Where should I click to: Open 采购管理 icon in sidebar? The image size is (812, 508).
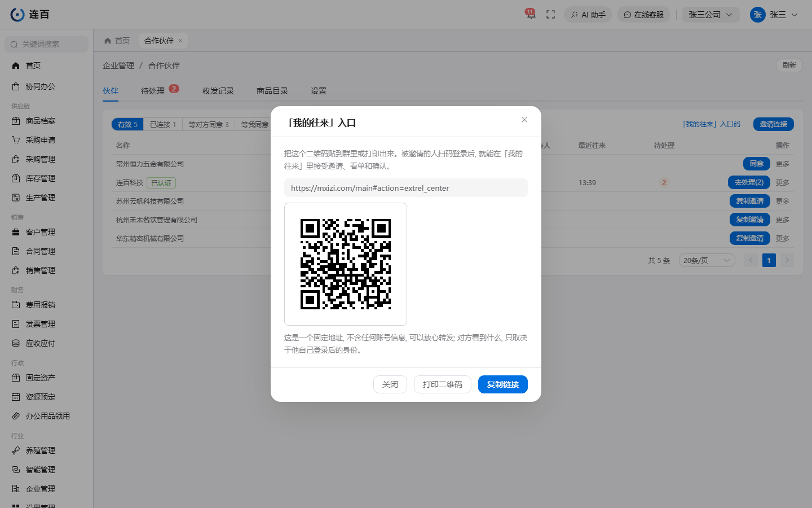point(16,159)
